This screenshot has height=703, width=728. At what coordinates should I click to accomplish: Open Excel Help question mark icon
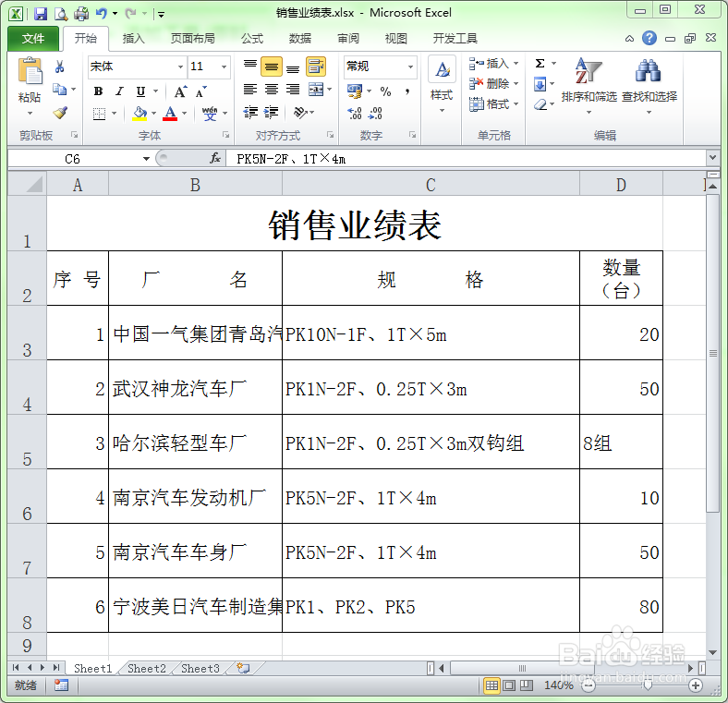649,38
